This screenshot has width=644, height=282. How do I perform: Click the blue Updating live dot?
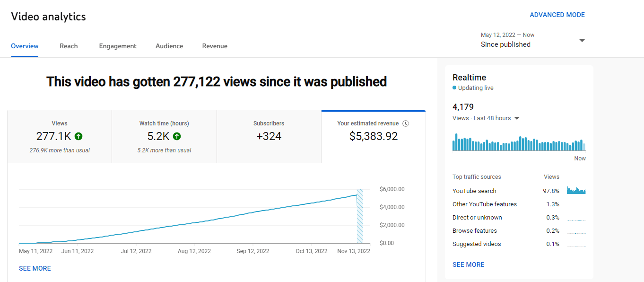(454, 88)
